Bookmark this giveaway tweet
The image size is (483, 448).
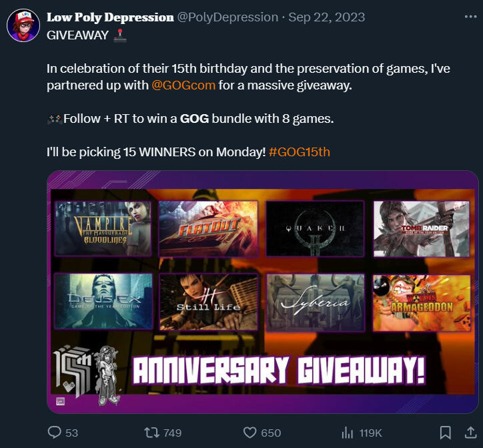[x=446, y=432]
